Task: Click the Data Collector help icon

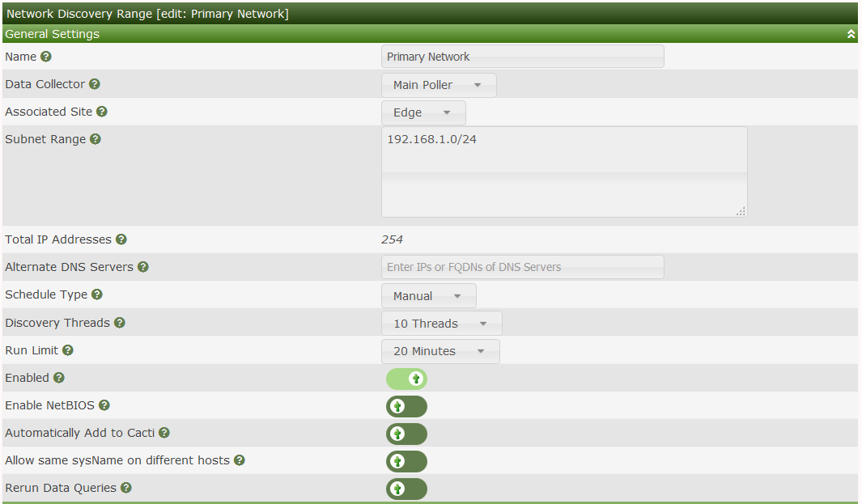Action: click(95, 84)
